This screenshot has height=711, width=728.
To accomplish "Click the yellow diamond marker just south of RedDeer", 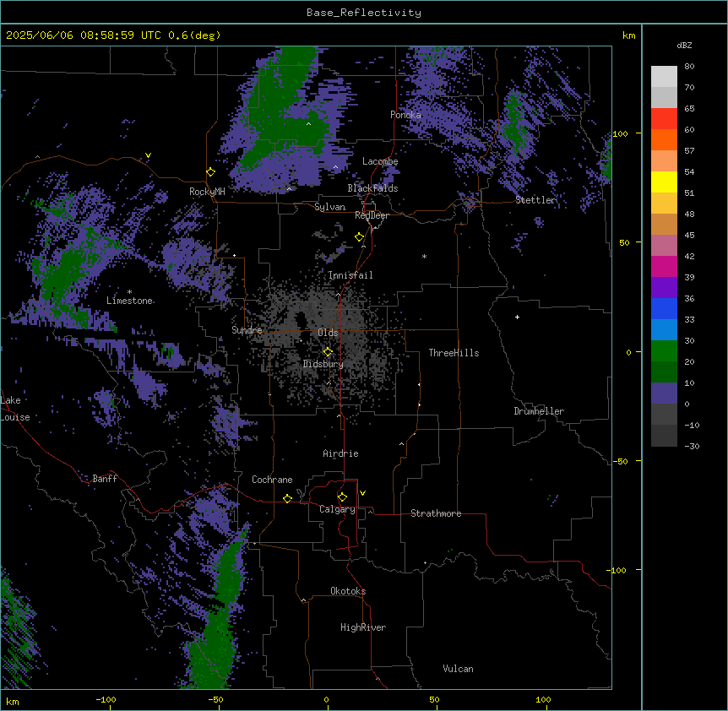I will coord(360,237).
